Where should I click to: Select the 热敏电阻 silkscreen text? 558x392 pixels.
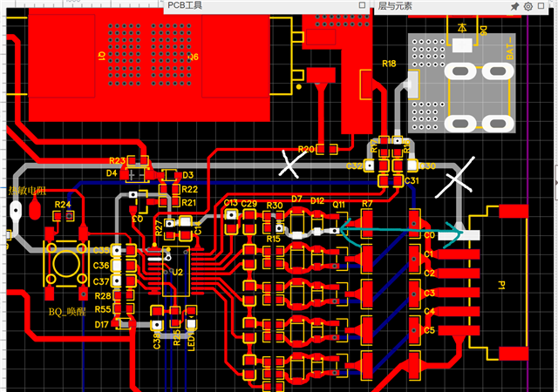click(27, 191)
